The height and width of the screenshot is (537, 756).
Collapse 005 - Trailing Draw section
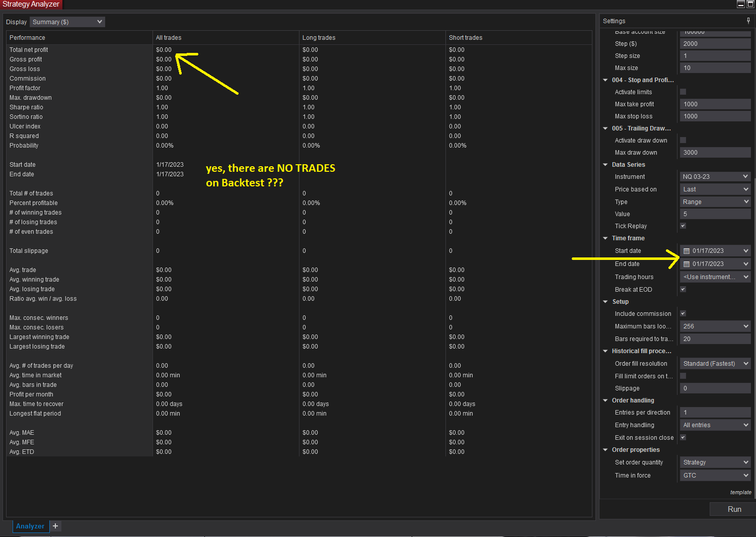pos(606,128)
